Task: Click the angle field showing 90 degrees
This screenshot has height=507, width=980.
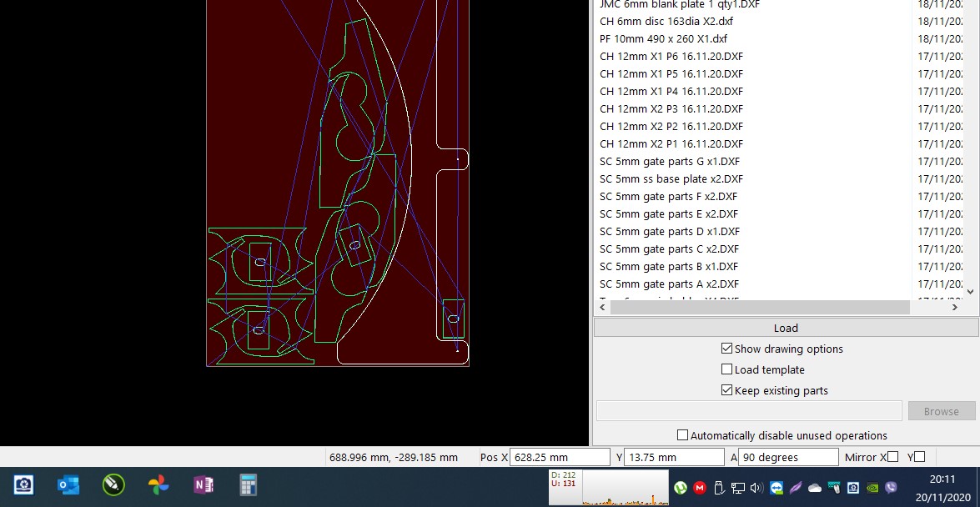Action: point(788,457)
